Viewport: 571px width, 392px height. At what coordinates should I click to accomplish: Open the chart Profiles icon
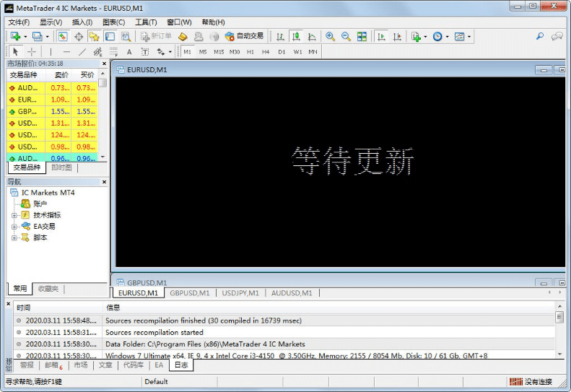(x=37, y=36)
